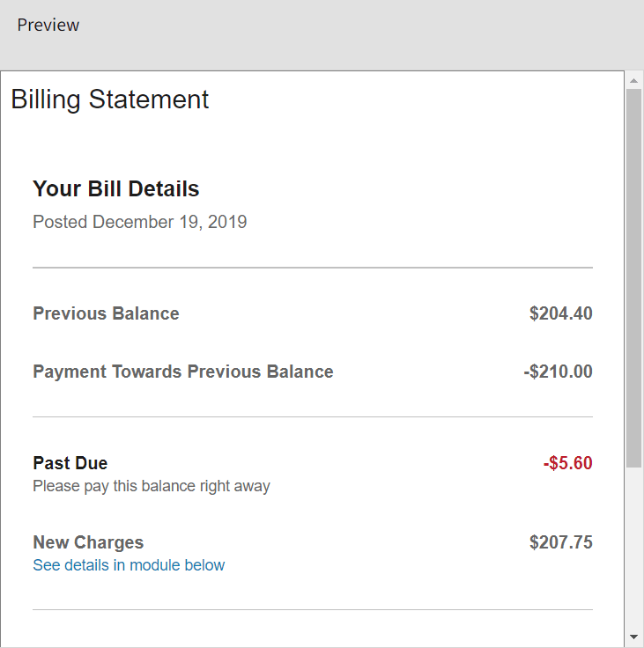The image size is (644, 648).
Task: Click the 'Your Bill Details' heading
Action: [x=116, y=188]
